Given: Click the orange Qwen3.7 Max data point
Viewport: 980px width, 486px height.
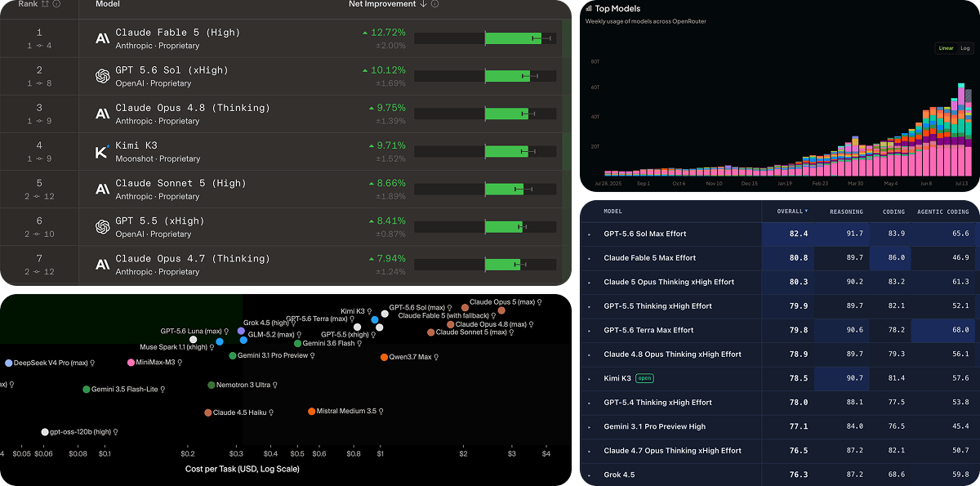Looking at the screenshot, I should click(384, 358).
